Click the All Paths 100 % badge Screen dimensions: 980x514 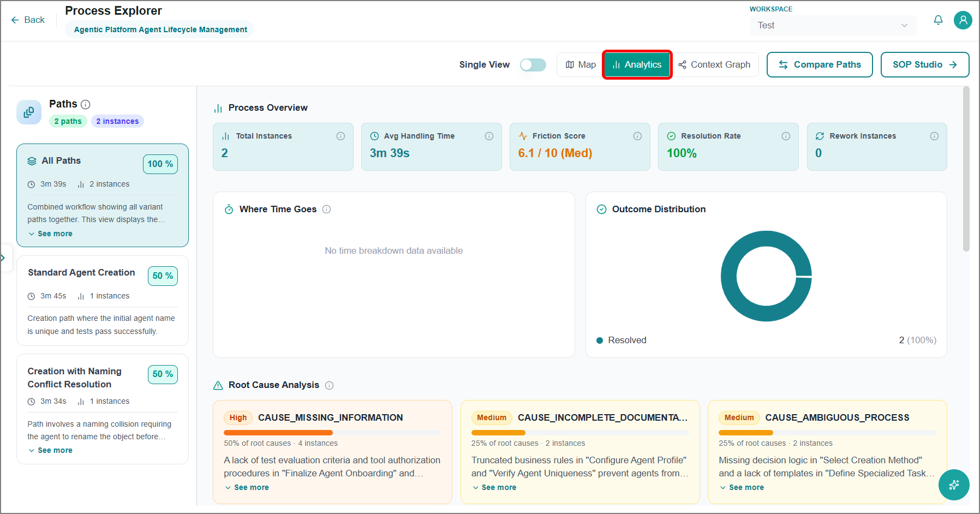pos(160,164)
